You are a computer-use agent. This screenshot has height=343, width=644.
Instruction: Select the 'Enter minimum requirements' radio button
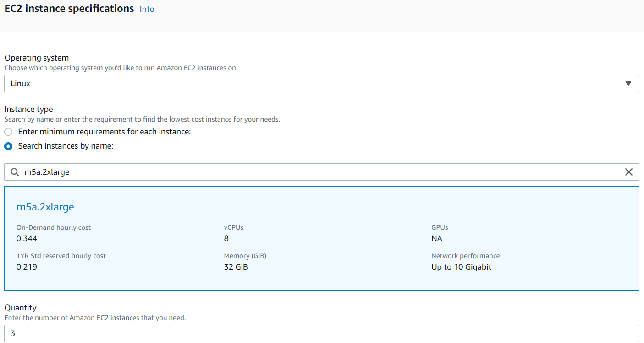click(8, 132)
